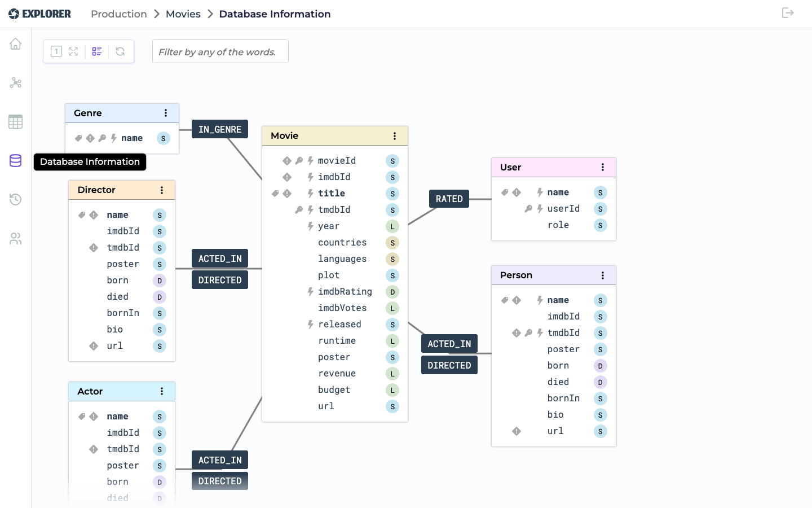Click the lightning icon on Movie imdbRating row
This screenshot has height=508, width=812.
(311, 292)
